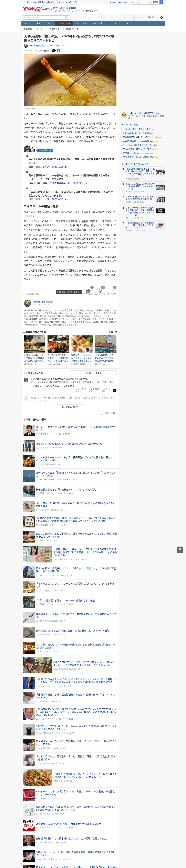
Task: Select the コメンテーター sub-tab
Action: [73, 29]
